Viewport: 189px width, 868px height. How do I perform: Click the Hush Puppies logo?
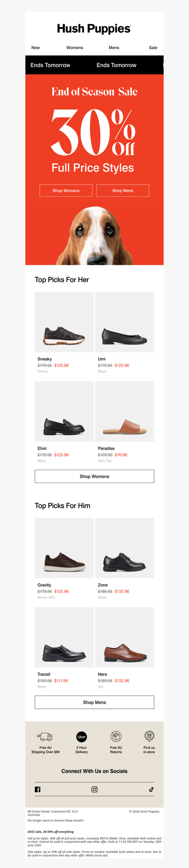[x=94, y=29]
